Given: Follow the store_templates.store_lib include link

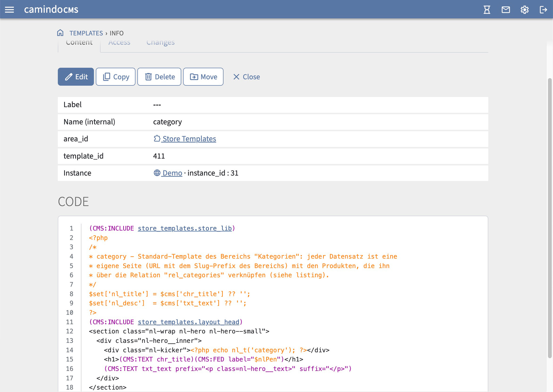Looking at the screenshot, I should point(185,228).
